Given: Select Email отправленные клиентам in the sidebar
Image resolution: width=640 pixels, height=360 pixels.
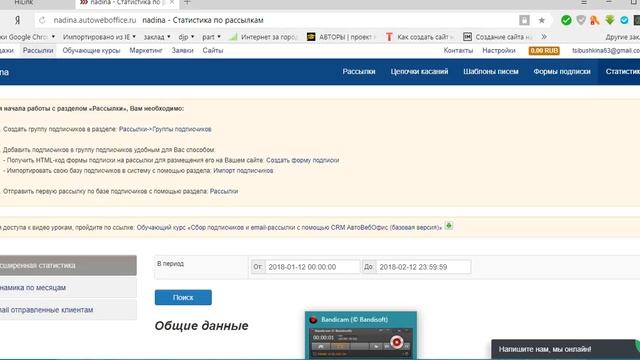Looking at the screenshot, I should coord(68,310).
